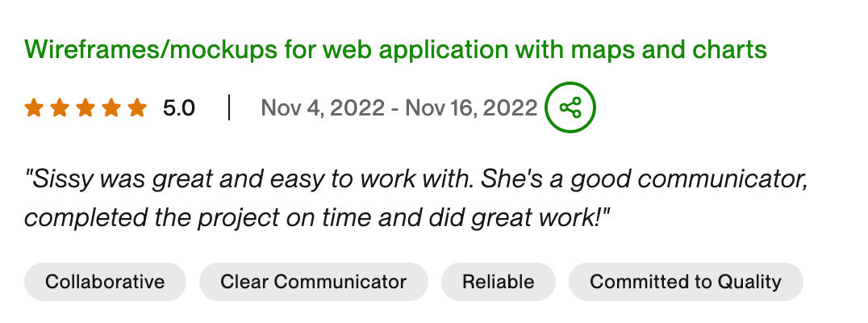Click the Reliable skill tag
The width and height of the screenshot is (868, 323).
click(498, 282)
